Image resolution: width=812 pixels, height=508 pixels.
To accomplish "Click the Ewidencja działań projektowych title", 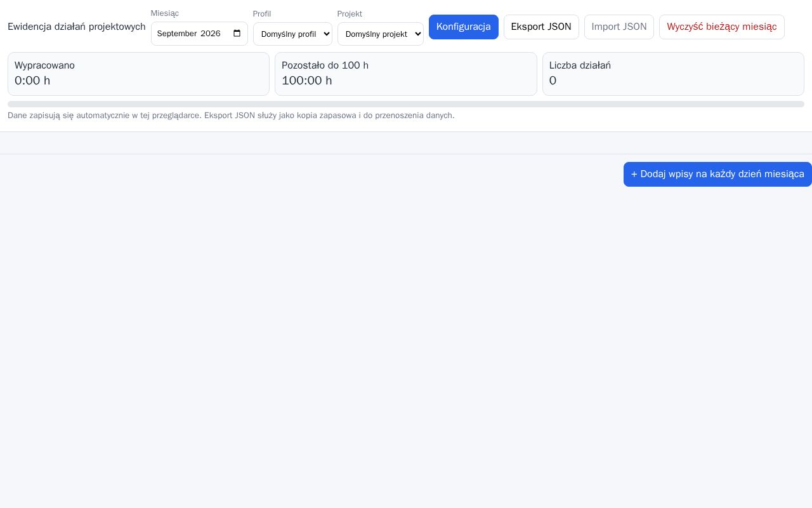I will pyautogui.click(x=77, y=27).
